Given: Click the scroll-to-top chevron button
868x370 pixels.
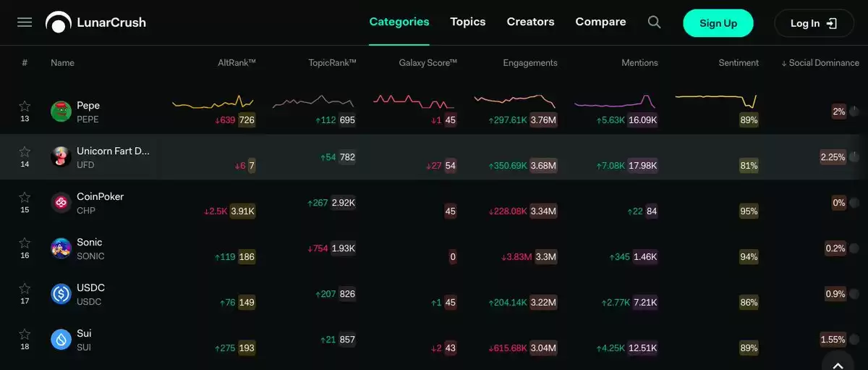Looking at the screenshot, I should [838, 364].
